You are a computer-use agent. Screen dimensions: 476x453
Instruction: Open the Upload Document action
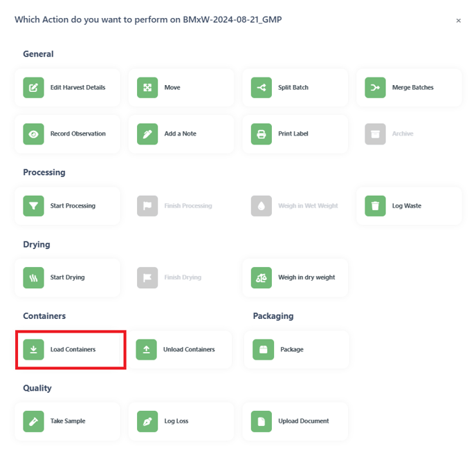coord(295,421)
